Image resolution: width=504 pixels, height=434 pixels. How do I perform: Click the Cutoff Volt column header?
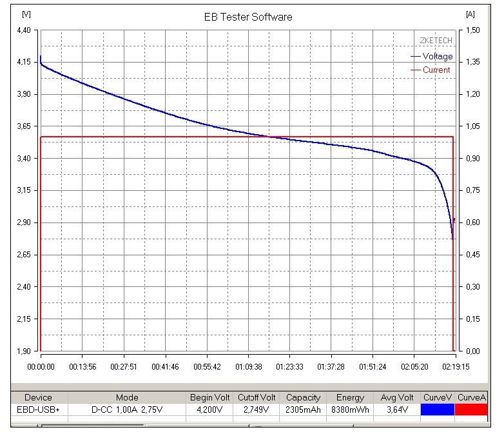tap(257, 397)
